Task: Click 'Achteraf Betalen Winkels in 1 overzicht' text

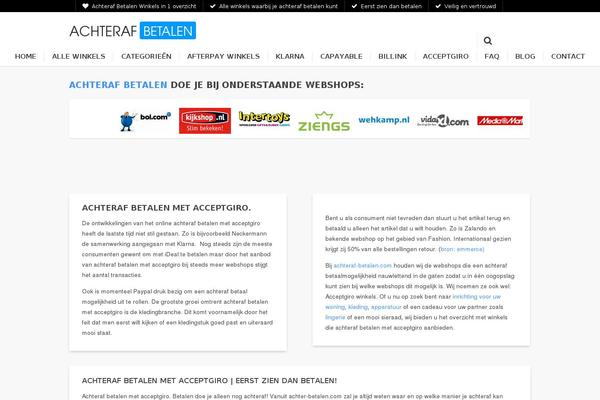Action: point(144,6)
